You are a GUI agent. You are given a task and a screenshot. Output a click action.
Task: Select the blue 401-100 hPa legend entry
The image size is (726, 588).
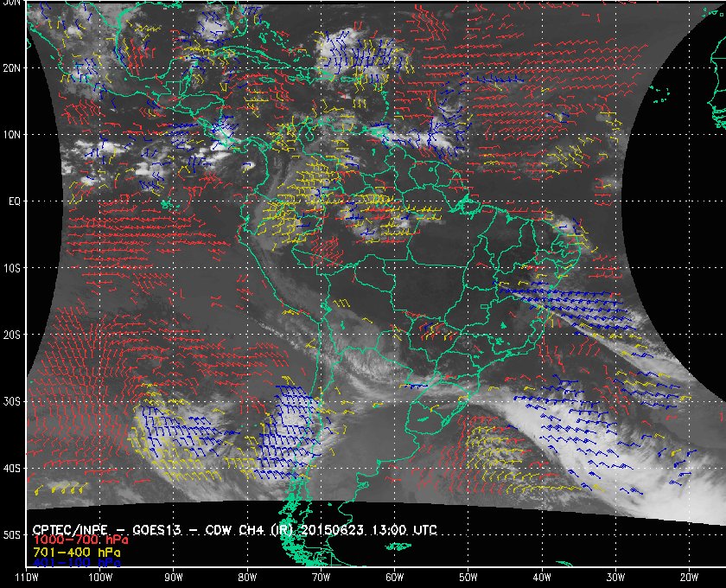76,563
